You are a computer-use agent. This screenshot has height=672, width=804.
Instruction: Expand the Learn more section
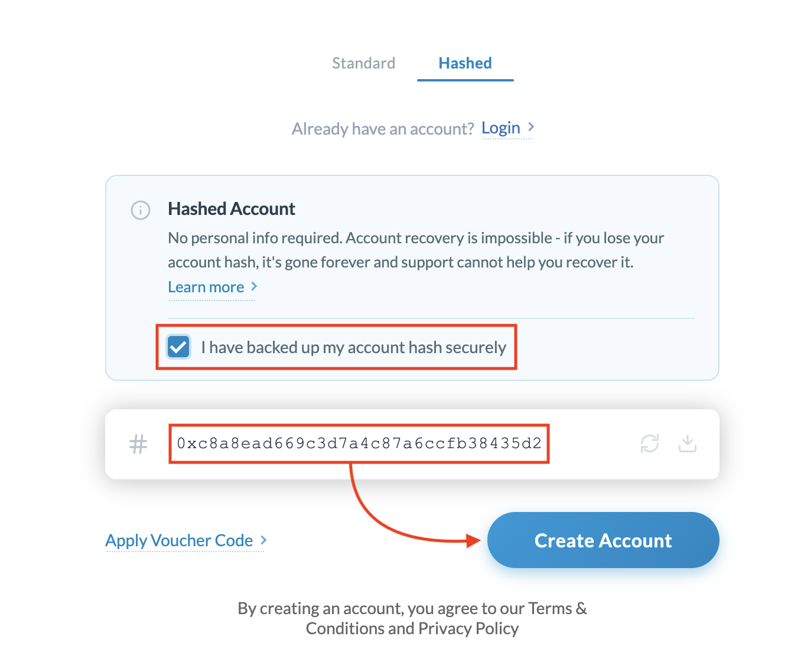[206, 286]
